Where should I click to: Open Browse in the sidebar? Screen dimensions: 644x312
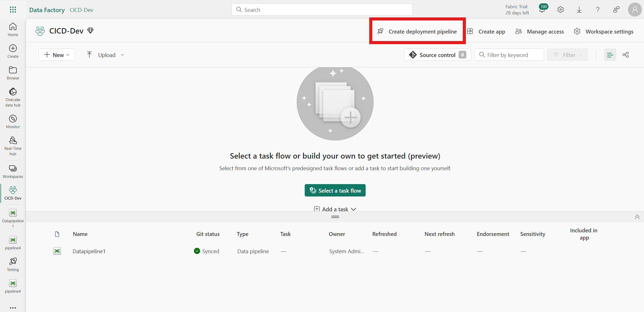pyautogui.click(x=13, y=73)
